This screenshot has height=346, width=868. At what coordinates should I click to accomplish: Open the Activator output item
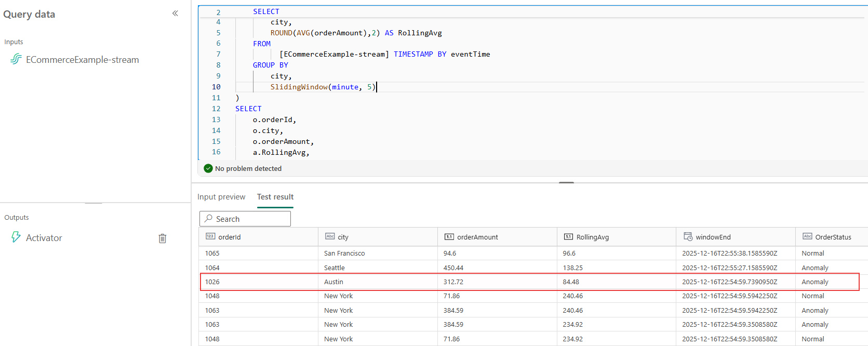(44, 238)
